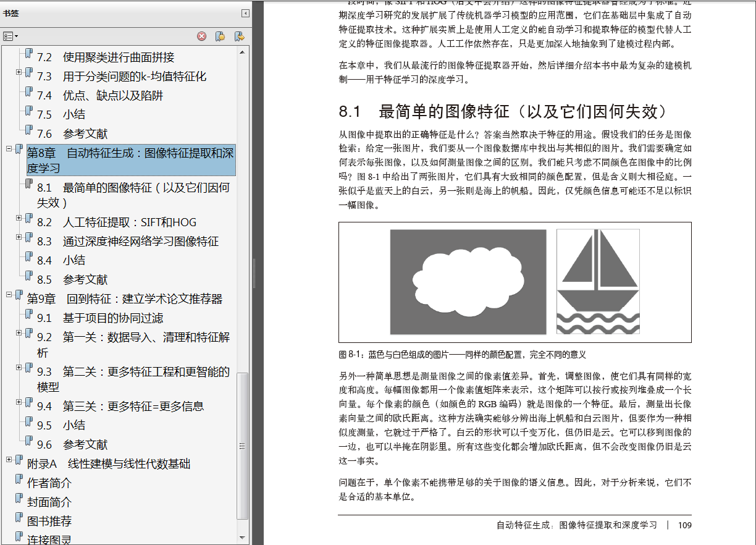The image size is (756, 545).
Task: Click bookmark icon beside 图书推荐
Action: (19, 518)
